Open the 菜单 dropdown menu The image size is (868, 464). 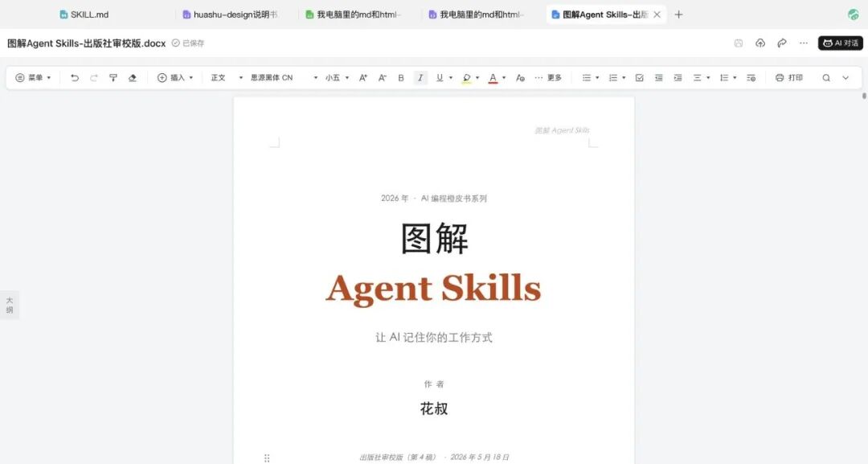33,78
